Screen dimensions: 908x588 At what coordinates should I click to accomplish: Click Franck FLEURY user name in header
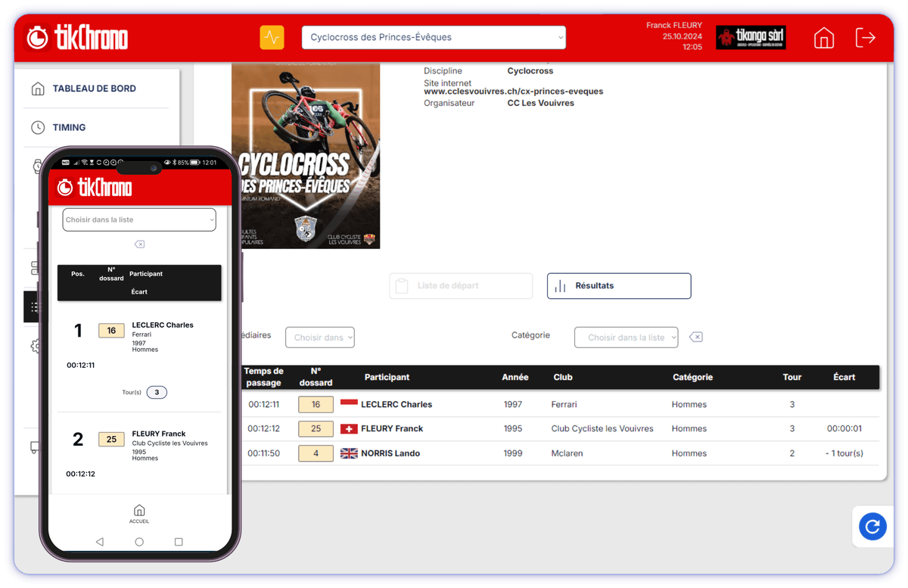674,26
